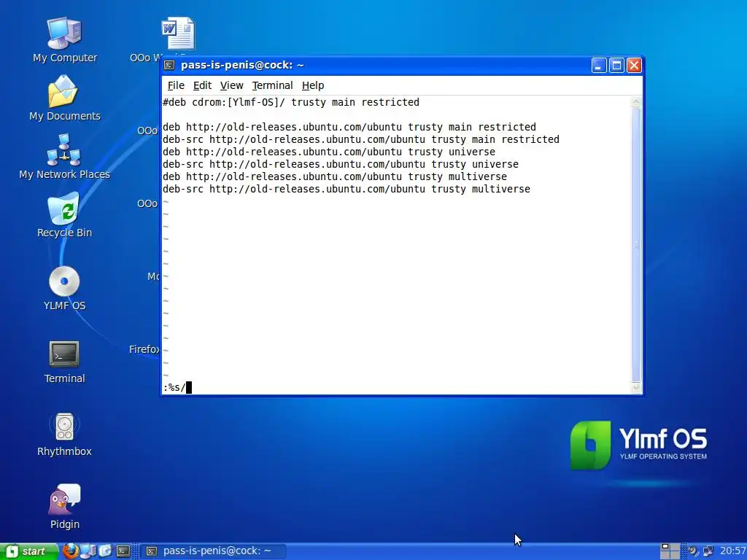747x560 pixels.
Task: Close the terminal window
Action: tap(634, 65)
